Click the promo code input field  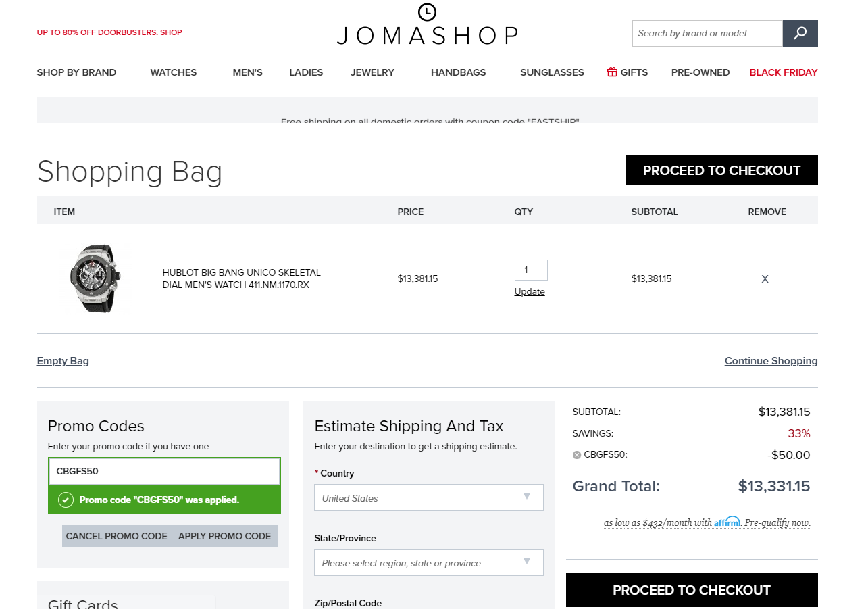[x=164, y=471]
